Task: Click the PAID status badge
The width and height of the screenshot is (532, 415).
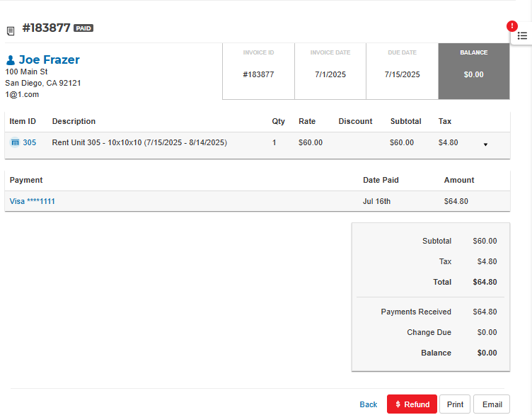Action: click(83, 28)
